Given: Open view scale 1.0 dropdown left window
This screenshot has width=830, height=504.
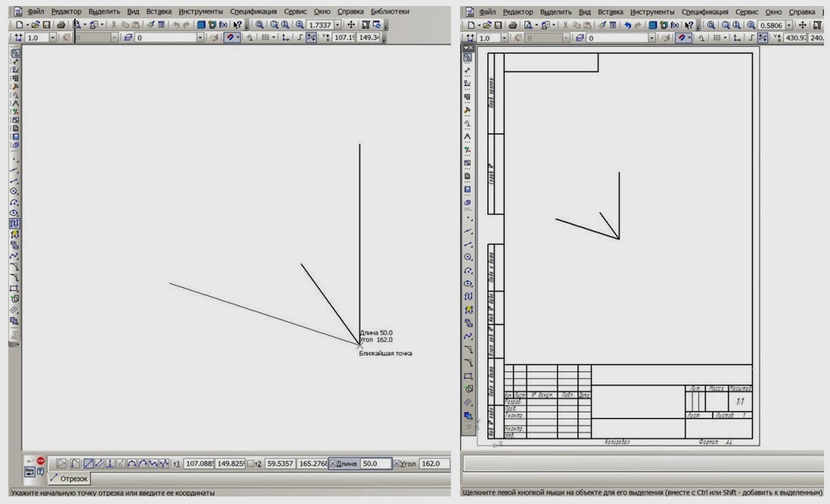Looking at the screenshot, I should click(52, 37).
